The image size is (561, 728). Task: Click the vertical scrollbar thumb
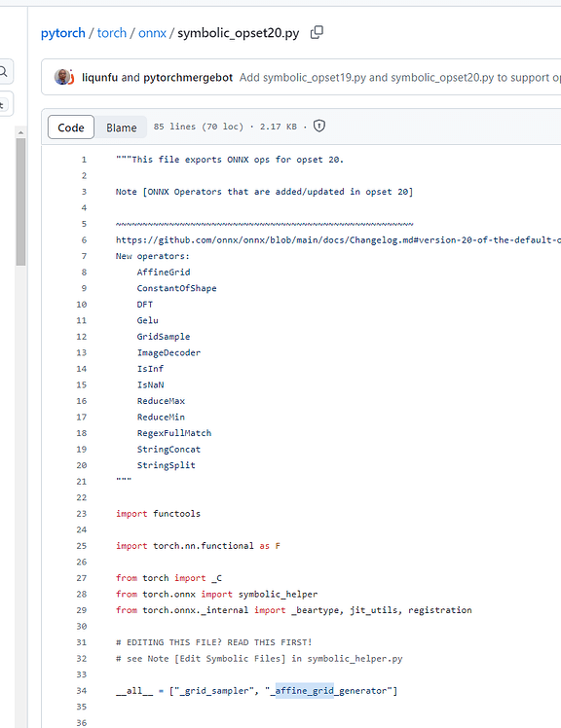point(20,202)
